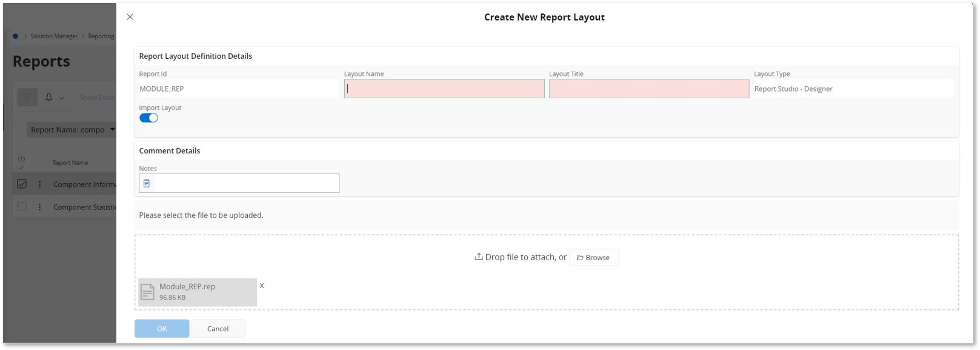Click the Cancel button
Image resolution: width=980 pixels, height=350 pixels.
coord(218,329)
